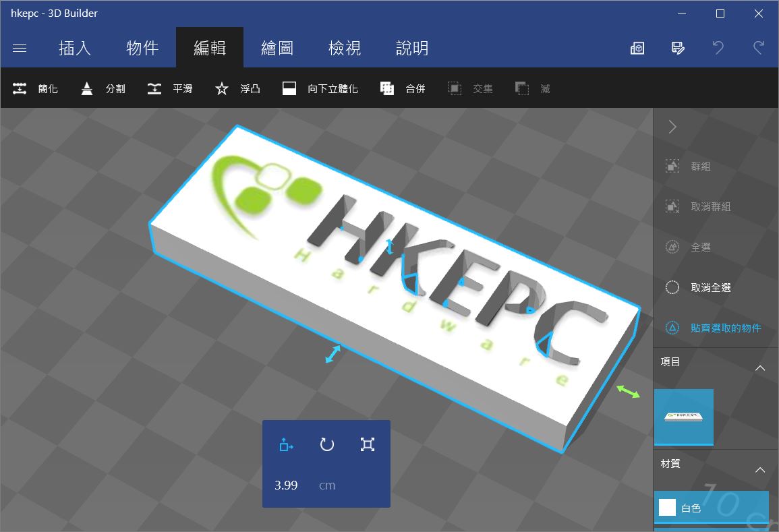The image size is (779, 532).
Task: Select the rotate tool icon
Action: point(327,444)
